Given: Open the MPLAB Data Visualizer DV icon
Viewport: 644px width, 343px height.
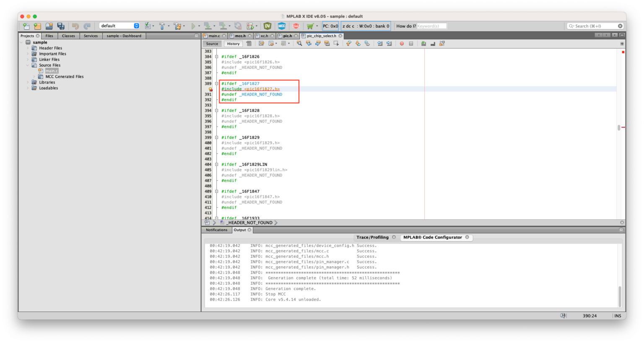Looking at the screenshot, I should point(267,26).
